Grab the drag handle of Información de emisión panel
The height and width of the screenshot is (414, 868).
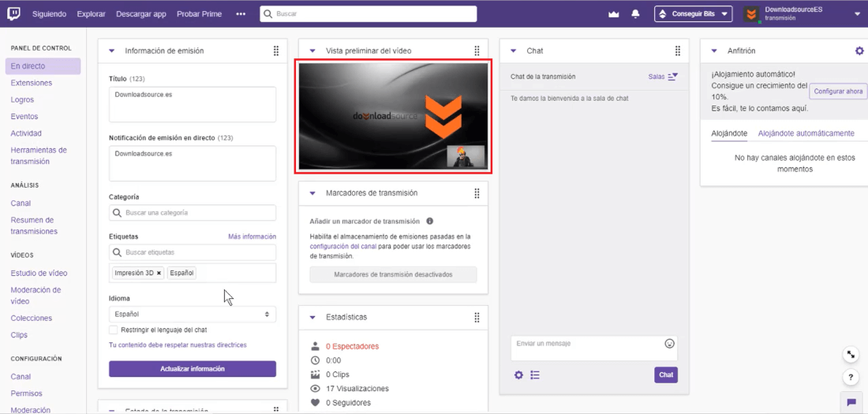click(x=275, y=51)
